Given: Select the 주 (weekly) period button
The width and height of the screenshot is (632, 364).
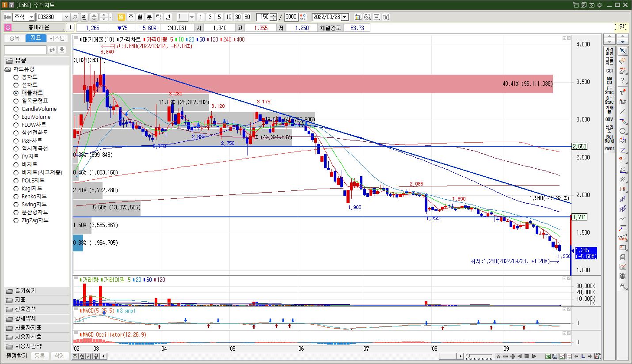Looking at the screenshot, I should click(x=131, y=17).
